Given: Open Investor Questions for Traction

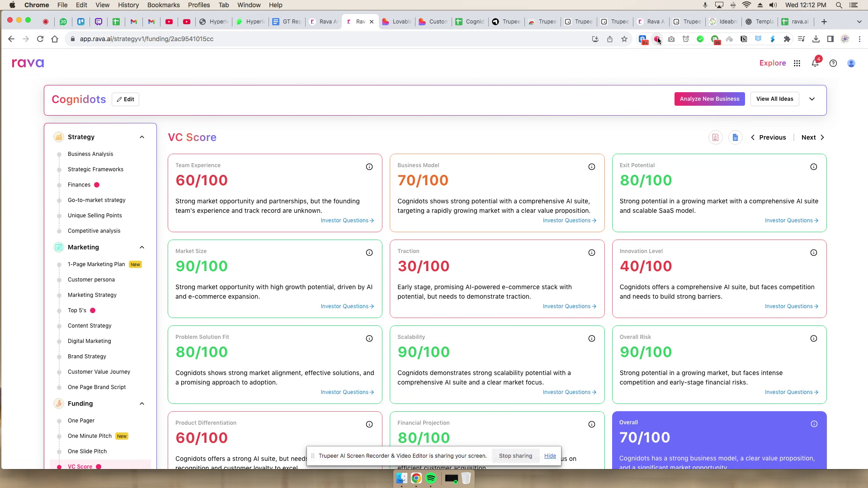Looking at the screenshot, I should pos(569,306).
